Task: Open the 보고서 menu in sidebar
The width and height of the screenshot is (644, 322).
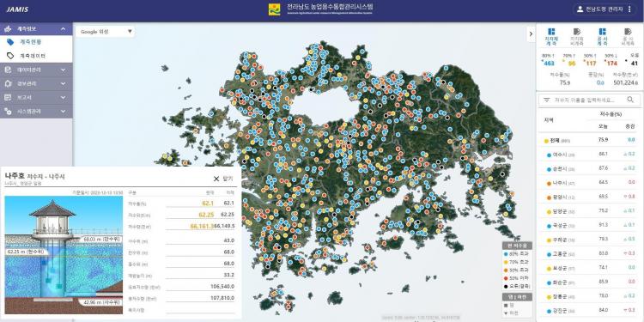Action: pos(36,97)
